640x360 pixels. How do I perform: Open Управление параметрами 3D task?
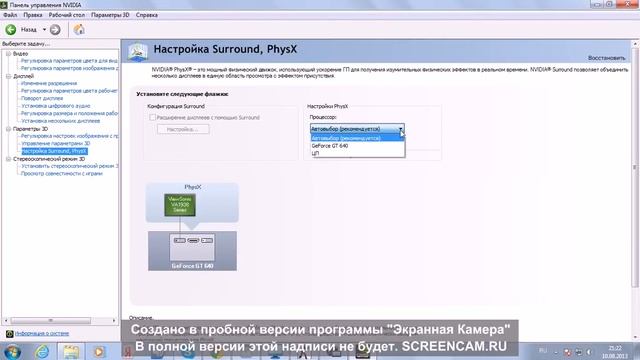coord(56,144)
